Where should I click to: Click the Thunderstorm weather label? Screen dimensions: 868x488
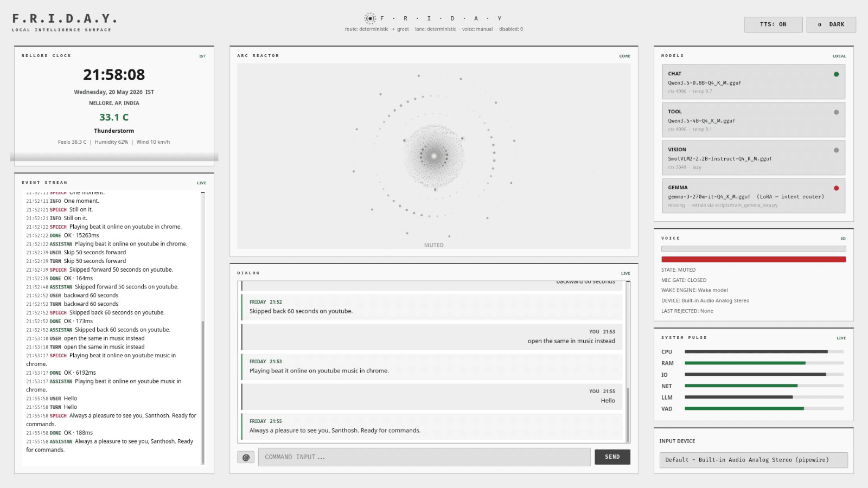[x=114, y=131]
